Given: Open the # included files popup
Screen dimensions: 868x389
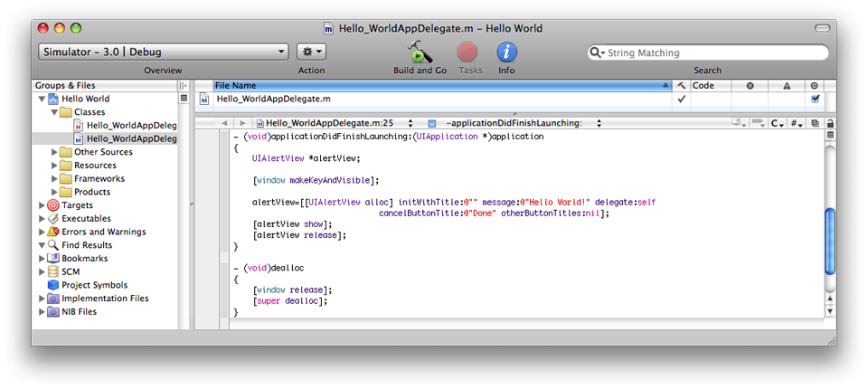Looking at the screenshot, I should pyautogui.click(x=797, y=123).
